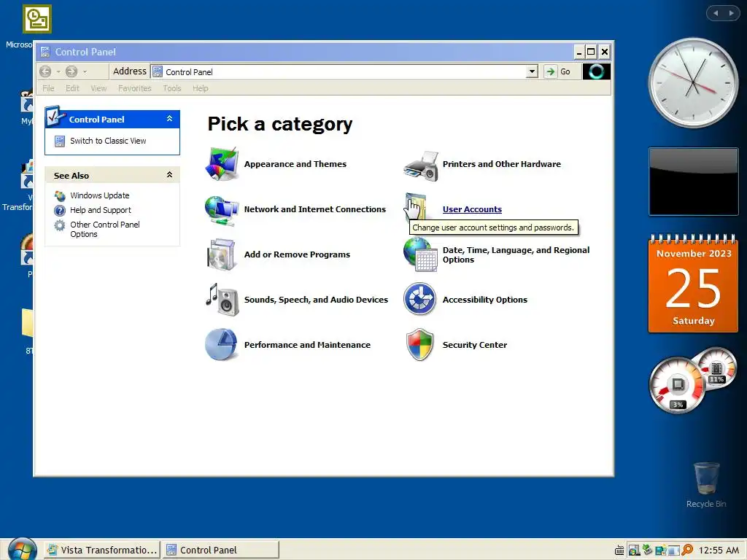Click the Switch to Classic View link
Screen dimensions: 747x560
point(108,141)
